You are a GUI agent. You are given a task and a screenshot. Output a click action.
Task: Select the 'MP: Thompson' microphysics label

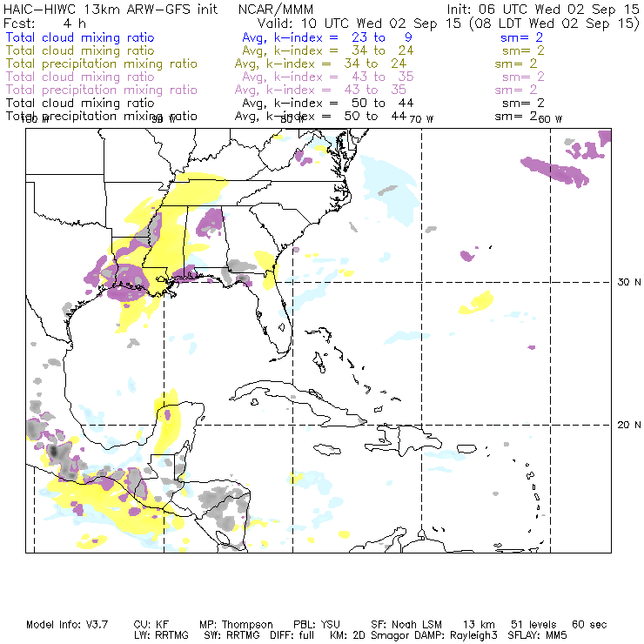[x=236, y=625]
